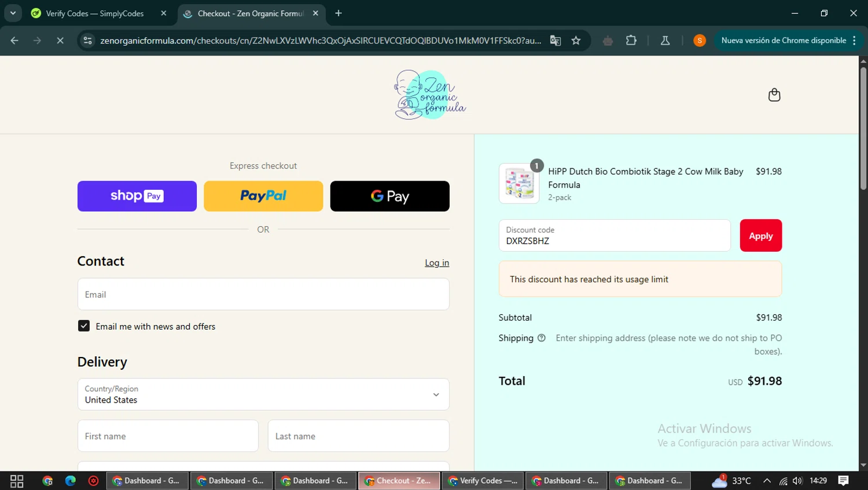Viewport: 868px width, 490px height.
Task: Open network Wi-Fi tray icon
Action: tap(783, 481)
